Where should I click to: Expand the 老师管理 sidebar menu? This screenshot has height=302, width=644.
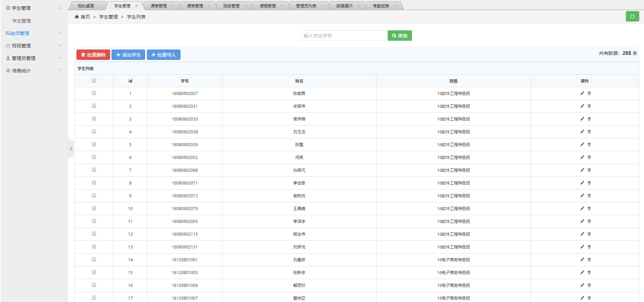[34, 33]
